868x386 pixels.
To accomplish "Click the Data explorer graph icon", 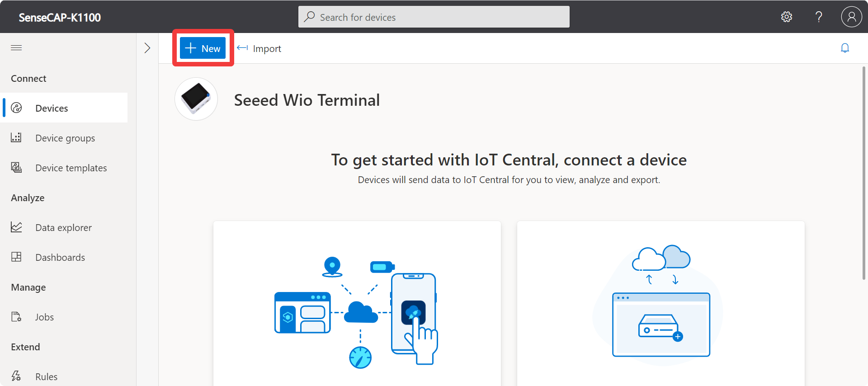I will pyautogui.click(x=16, y=227).
